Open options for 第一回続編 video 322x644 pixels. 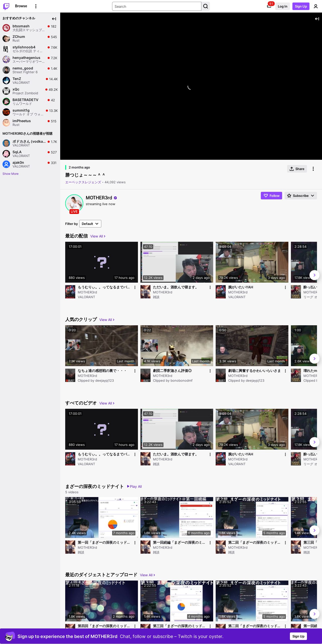coord(210,543)
